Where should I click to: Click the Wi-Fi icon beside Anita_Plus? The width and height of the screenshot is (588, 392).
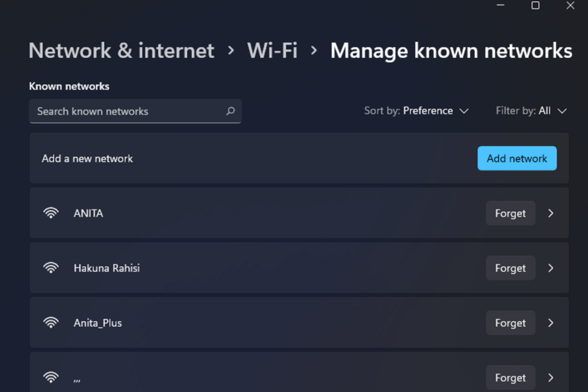51,322
